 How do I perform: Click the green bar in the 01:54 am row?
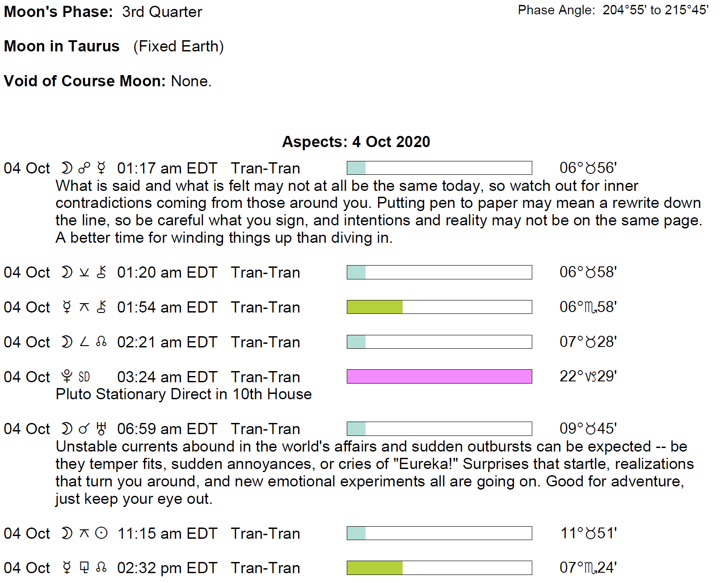[375, 307]
